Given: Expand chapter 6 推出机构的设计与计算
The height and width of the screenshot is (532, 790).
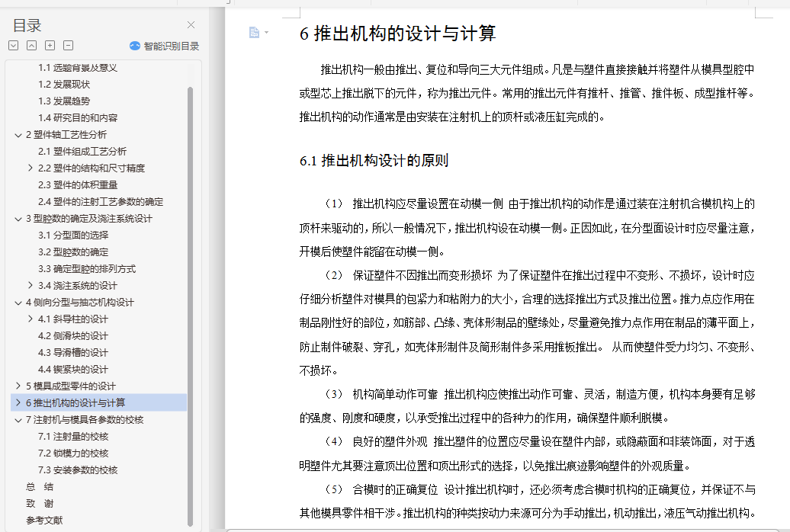Looking at the screenshot, I should click(18, 402).
